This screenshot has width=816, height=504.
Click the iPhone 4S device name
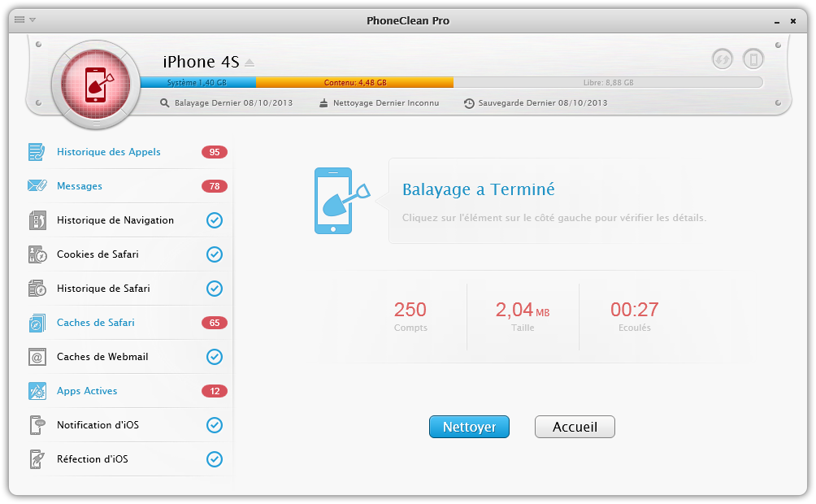pyautogui.click(x=201, y=62)
